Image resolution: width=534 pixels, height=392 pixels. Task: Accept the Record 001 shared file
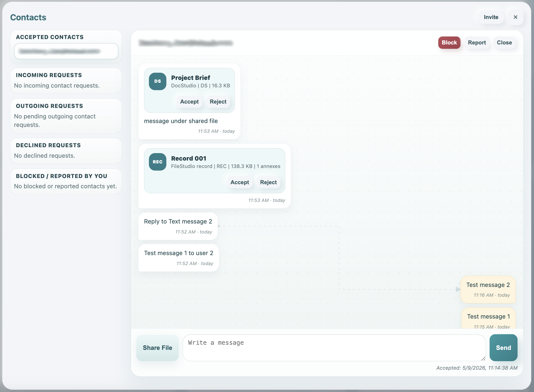(x=240, y=182)
